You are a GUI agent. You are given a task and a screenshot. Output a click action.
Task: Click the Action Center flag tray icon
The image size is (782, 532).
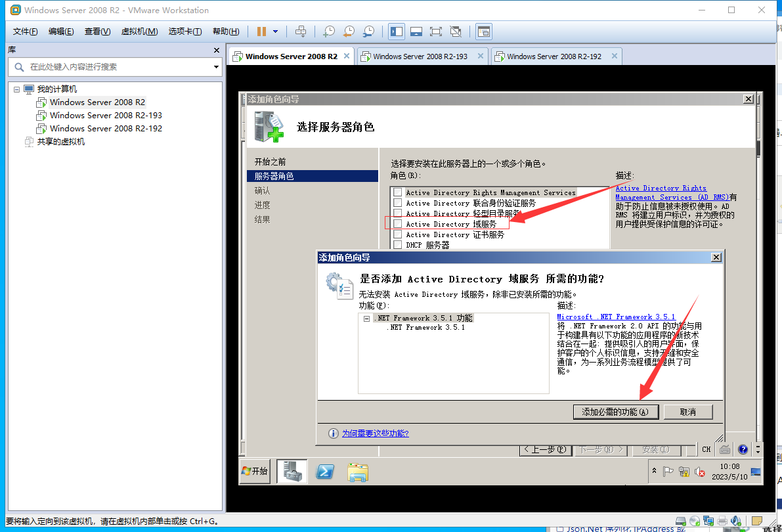tap(668, 472)
